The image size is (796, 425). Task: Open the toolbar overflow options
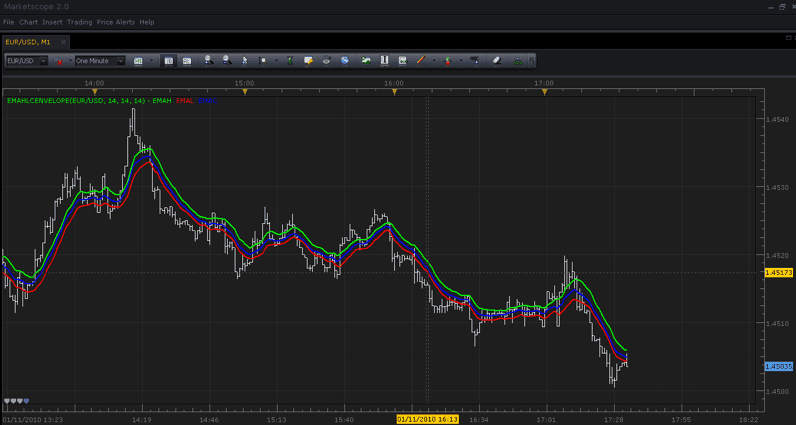(532, 61)
